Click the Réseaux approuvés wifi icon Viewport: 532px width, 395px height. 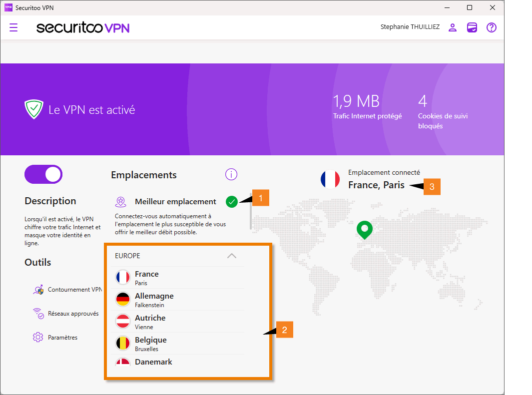click(38, 314)
